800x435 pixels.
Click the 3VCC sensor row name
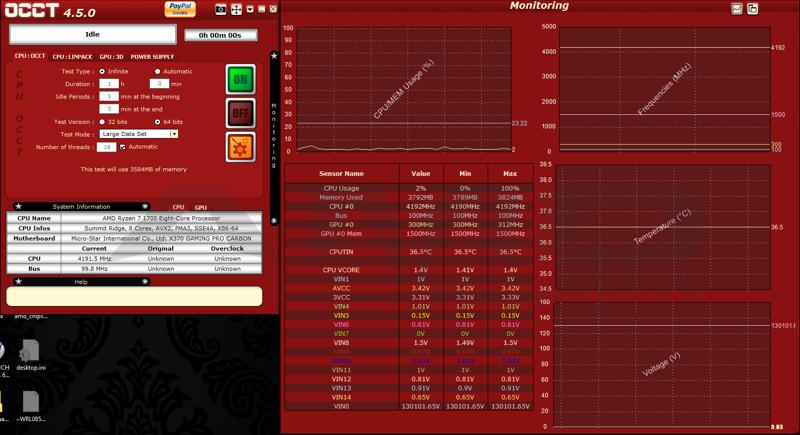click(x=341, y=297)
